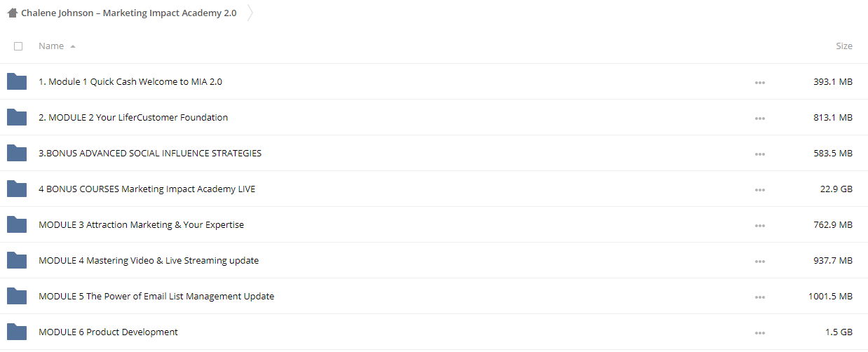Viewport: 868px width, 352px height.
Task: Expand the actions menu for MODULE 6 Product Development
Action: coord(760,333)
